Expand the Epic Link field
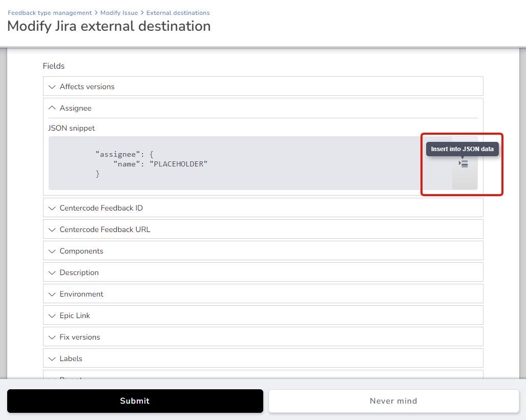 263,315
